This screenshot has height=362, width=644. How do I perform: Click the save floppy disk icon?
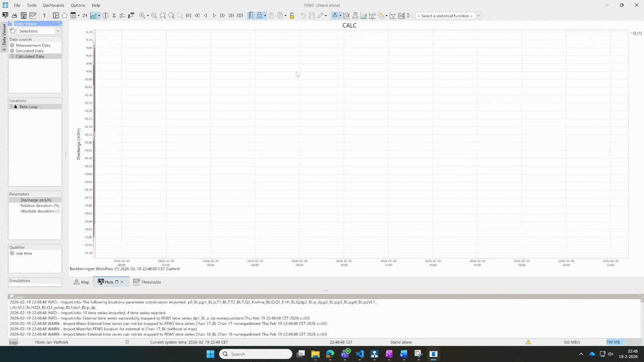pyautogui.click(x=312, y=16)
